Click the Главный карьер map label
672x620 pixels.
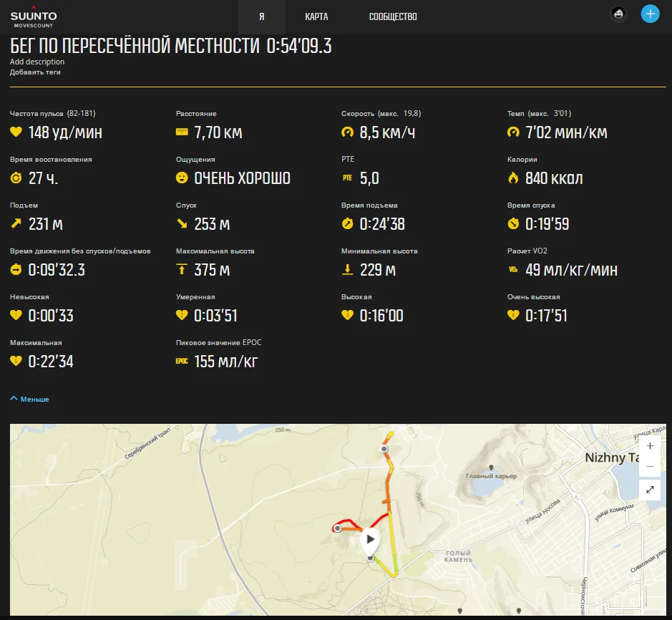click(491, 476)
